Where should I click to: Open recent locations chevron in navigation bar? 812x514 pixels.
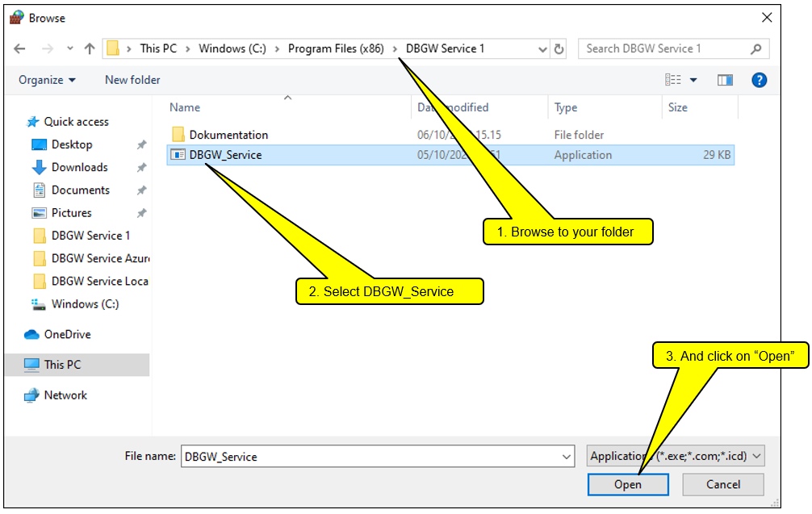tap(70, 48)
